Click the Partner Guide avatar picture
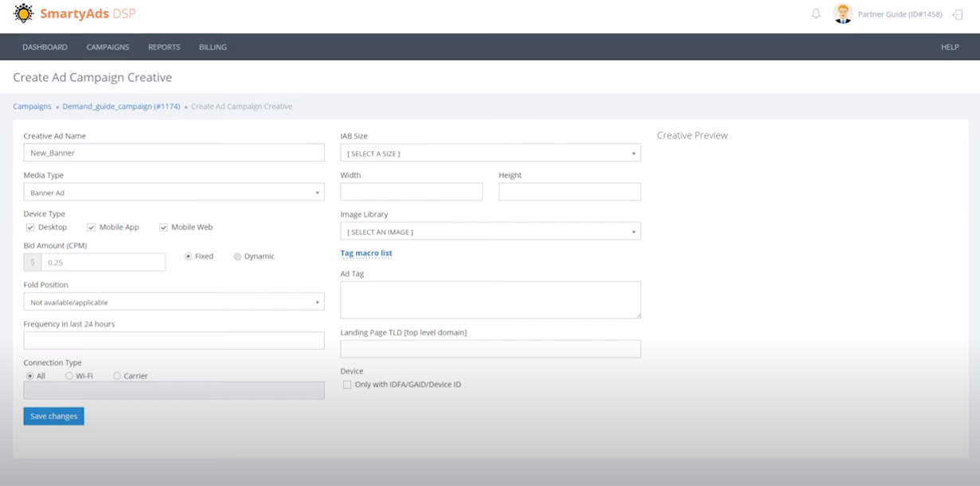980x486 pixels. click(x=842, y=14)
